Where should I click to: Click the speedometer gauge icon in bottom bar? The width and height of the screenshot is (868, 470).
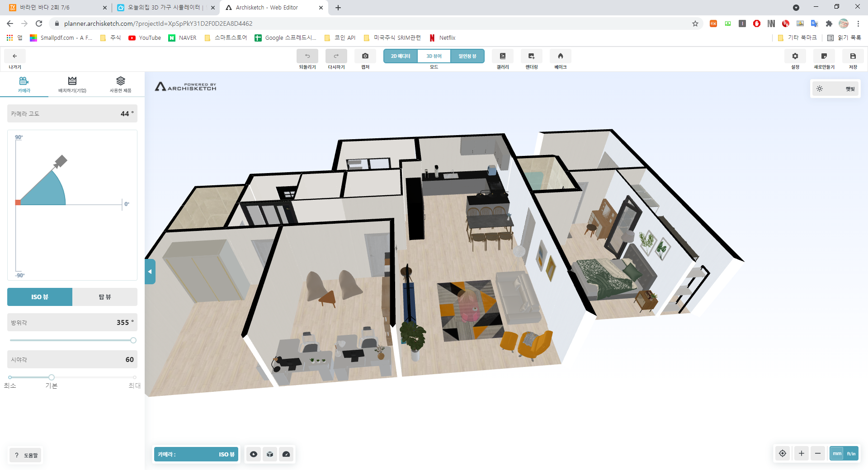[x=286, y=454]
